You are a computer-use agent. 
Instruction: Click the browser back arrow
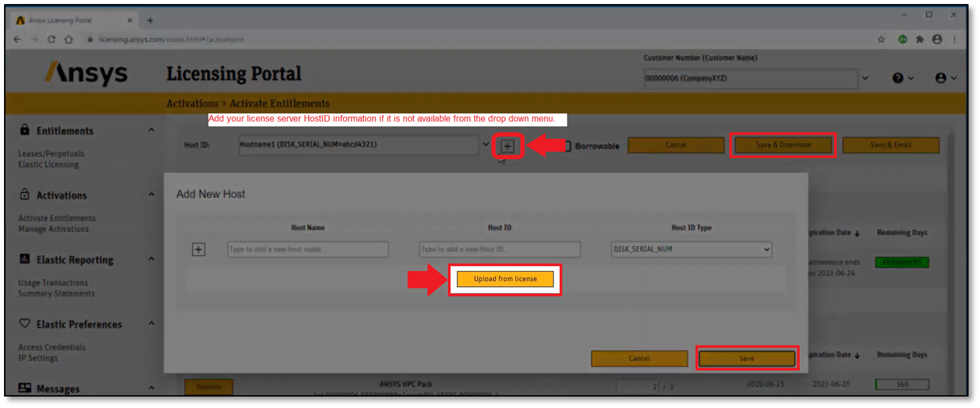coord(17,40)
